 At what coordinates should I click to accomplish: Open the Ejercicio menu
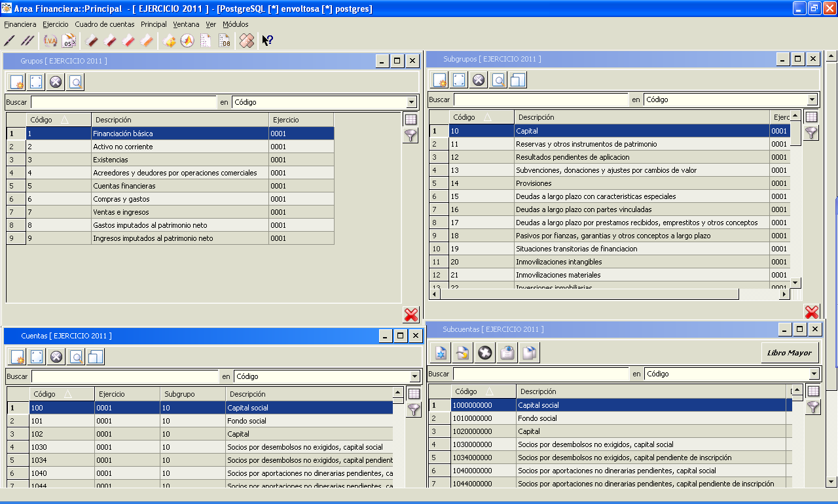[x=55, y=24]
